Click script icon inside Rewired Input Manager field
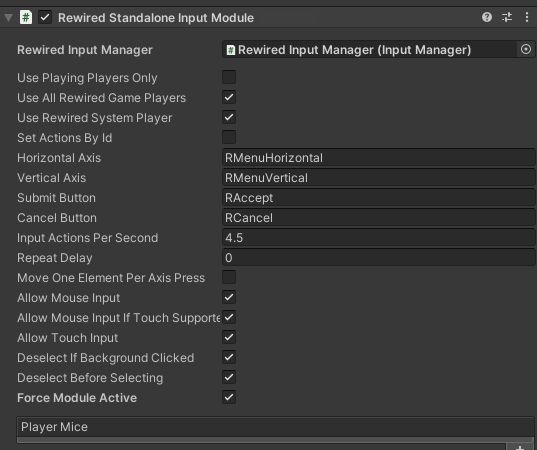Screen dimensions: 537x450 [x=231, y=50]
